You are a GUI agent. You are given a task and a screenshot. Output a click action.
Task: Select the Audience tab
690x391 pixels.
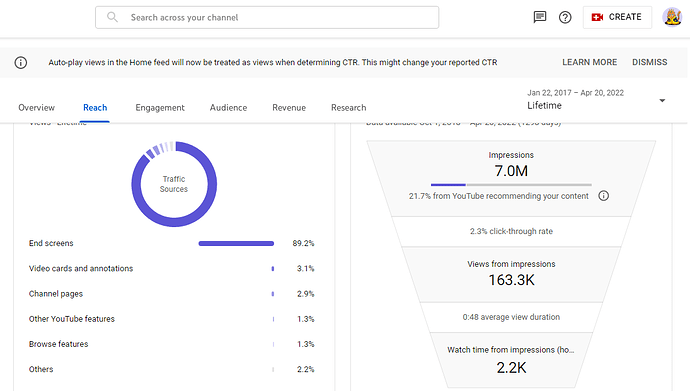[228, 108]
